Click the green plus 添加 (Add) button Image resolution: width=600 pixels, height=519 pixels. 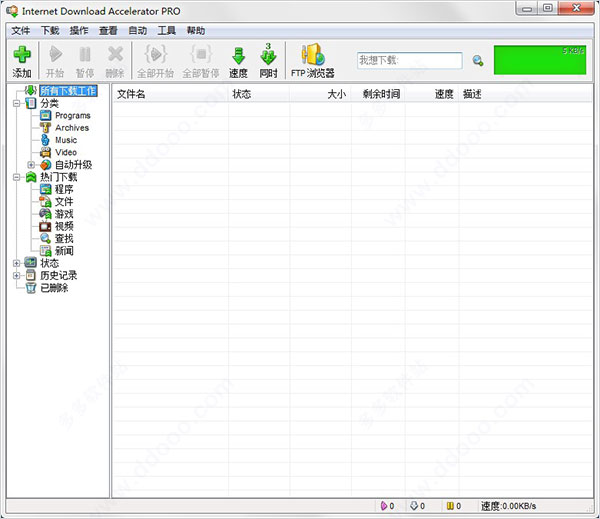22,61
